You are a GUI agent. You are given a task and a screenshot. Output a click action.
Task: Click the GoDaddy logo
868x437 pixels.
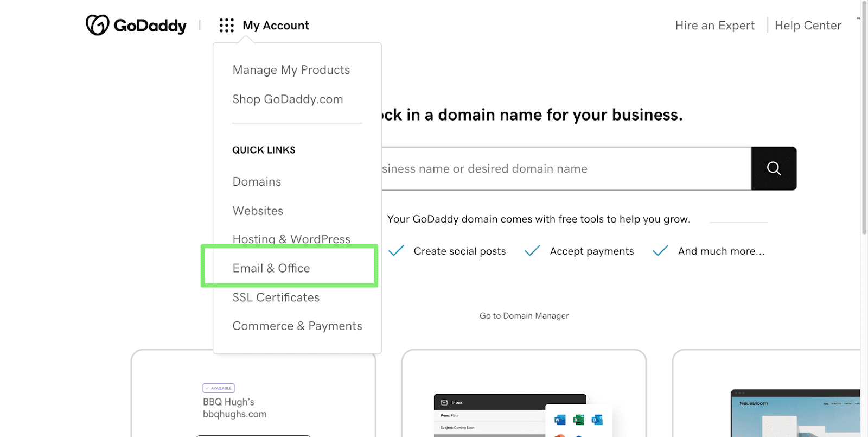[136, 25]
